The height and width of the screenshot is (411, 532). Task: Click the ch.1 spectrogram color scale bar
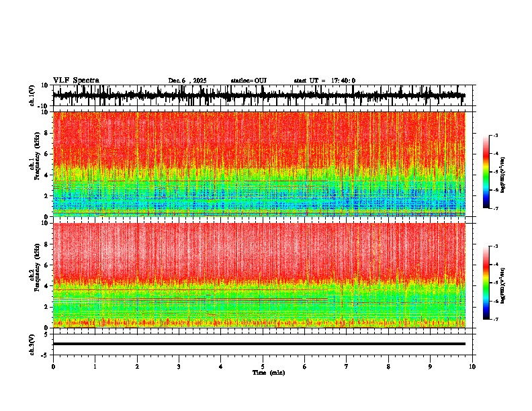pyautogui.click(x=486, y=172)
